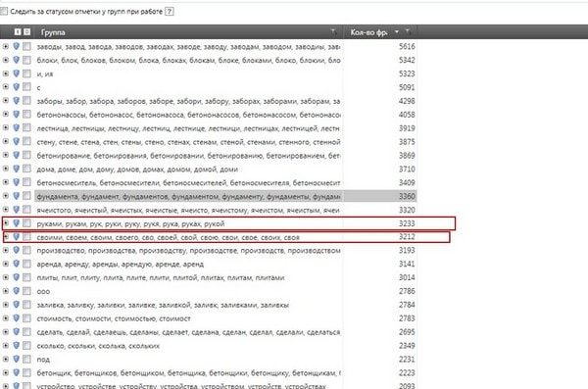588x389 pixels.
Task: Expand the производство group row
Action: pyautogui.click(x=6, y=250)
